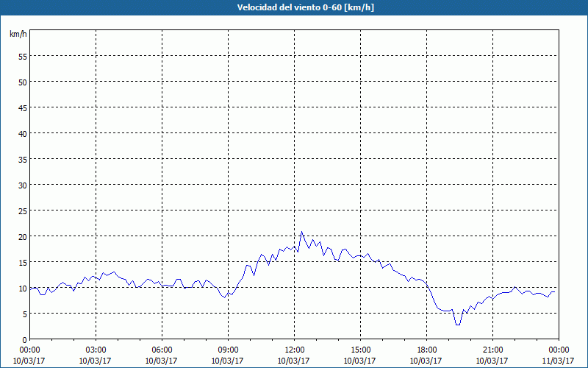Click the 15:00 time axis label

(x=360, y=350)
